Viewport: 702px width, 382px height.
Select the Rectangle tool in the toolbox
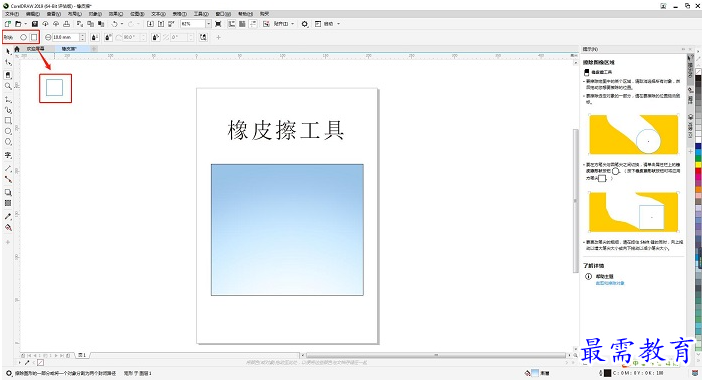(x=8, y=120)
